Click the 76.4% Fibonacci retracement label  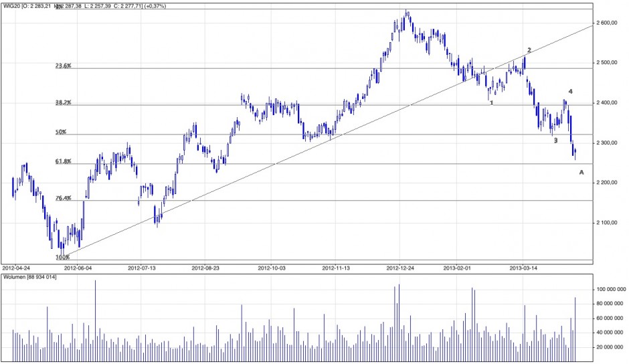(x=63, y=198)
